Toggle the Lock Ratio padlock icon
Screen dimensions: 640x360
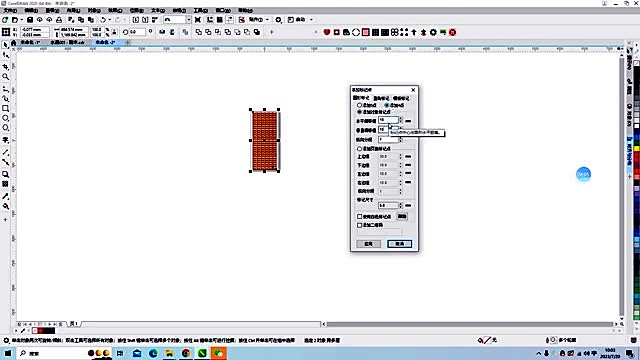[x=114, y=32]
